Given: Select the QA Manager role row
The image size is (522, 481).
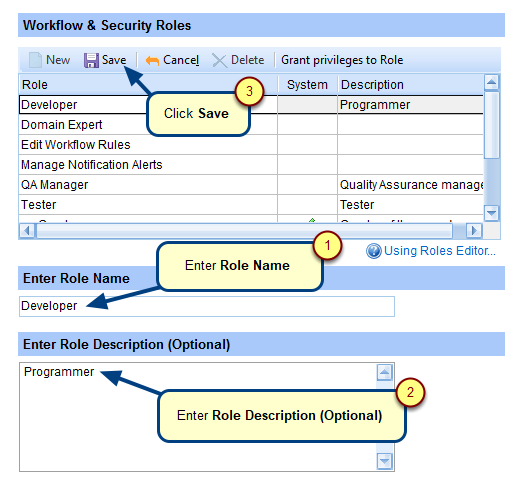Looking at the screenshot, I should [x=251, y=185].
